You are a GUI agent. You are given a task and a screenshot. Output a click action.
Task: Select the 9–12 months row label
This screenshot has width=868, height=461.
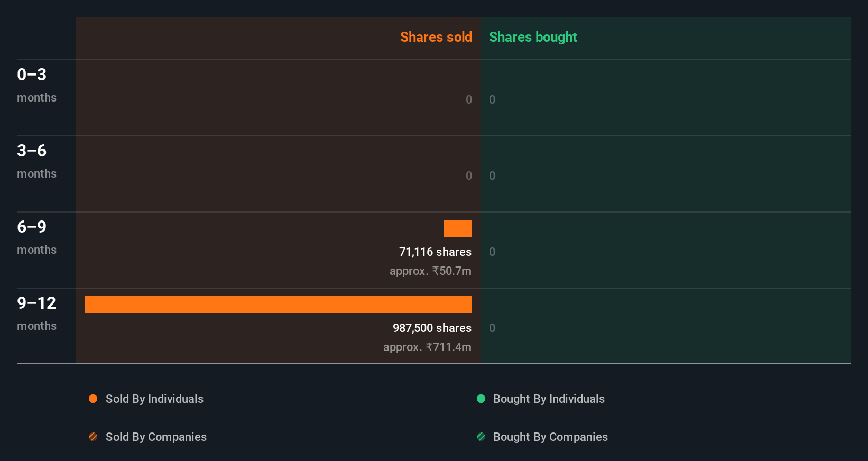point(36,313)
